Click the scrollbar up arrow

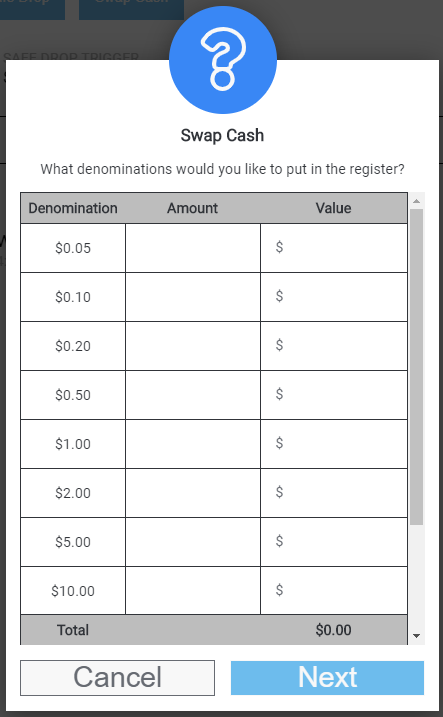pyautogui.click(x=416, y=201)
